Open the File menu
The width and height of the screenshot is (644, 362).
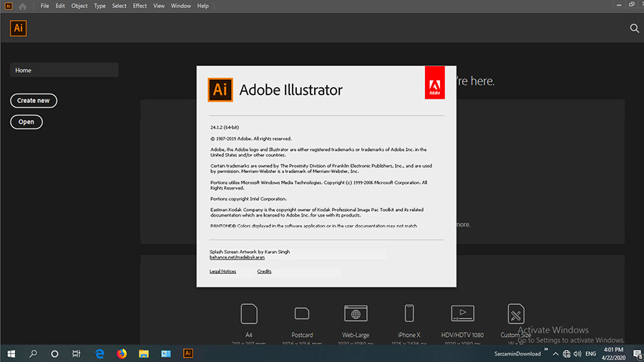[45, 6]
